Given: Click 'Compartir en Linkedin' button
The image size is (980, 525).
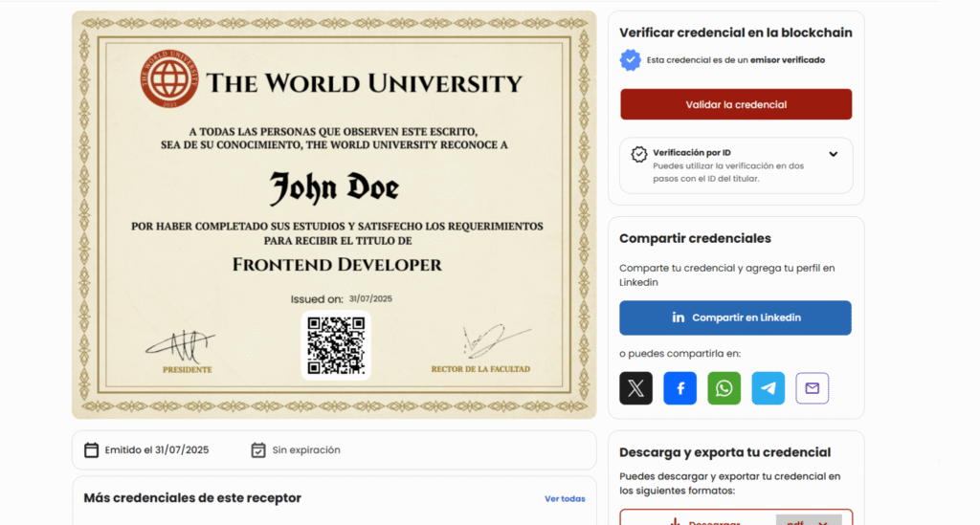Looking at the screenshot, I should (x=735, y=317).
